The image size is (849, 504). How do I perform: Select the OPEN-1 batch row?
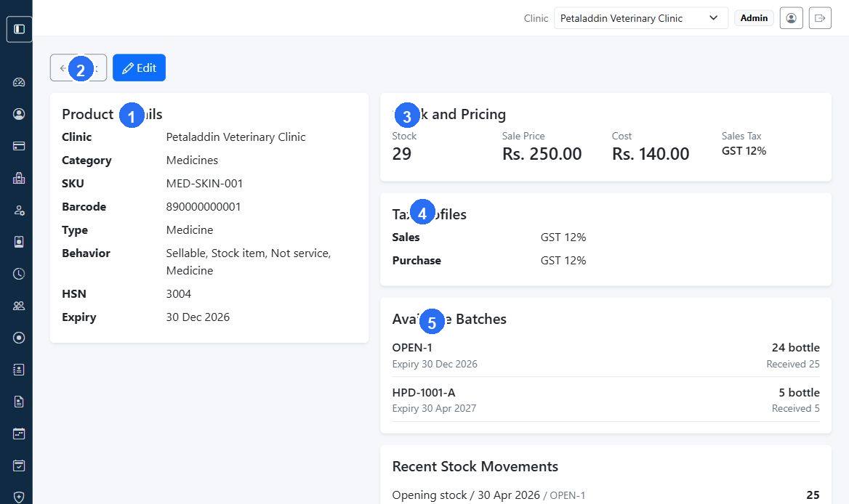point(606,355)
